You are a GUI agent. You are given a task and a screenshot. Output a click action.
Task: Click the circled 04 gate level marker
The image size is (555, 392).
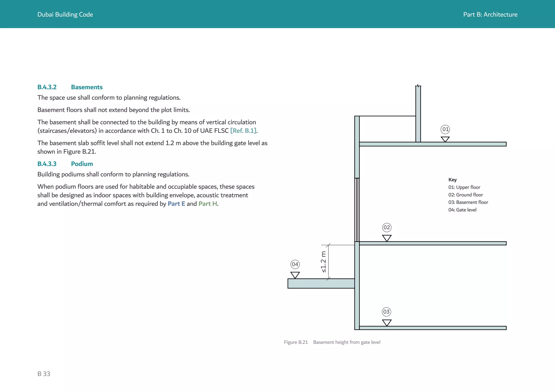pyautogui.click(x=295, y=264)
